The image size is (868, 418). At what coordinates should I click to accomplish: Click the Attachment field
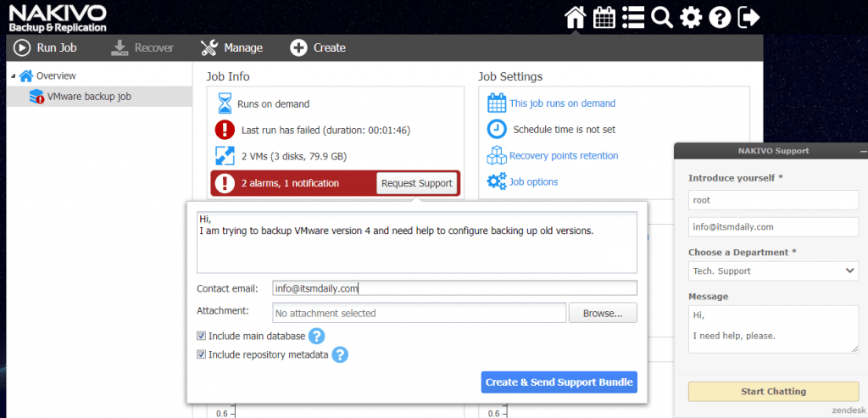click(x=419, y=313)
